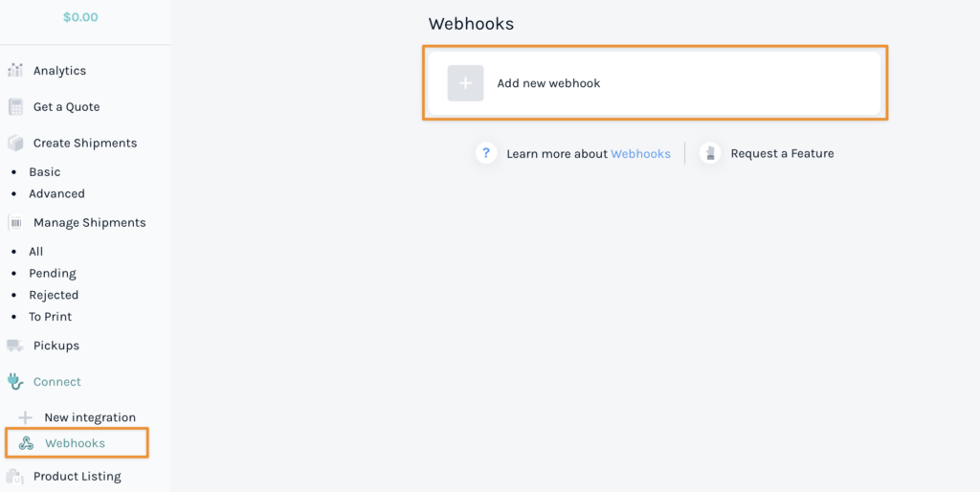Open the Analytics menu item
Viewport: 980px width, 492px height.
pos(59,71)
